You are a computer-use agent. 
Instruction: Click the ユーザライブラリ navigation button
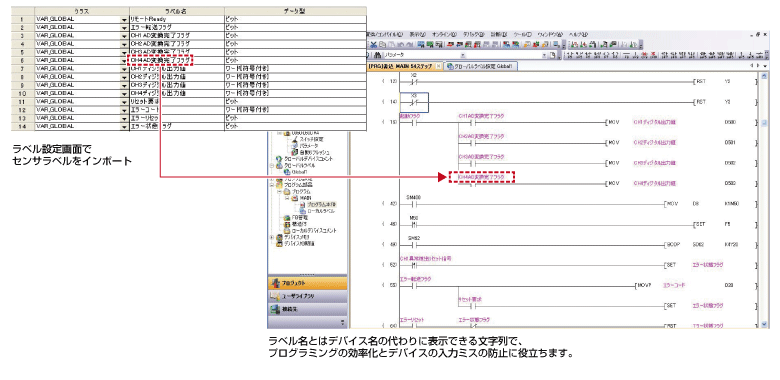click(308, 296)
